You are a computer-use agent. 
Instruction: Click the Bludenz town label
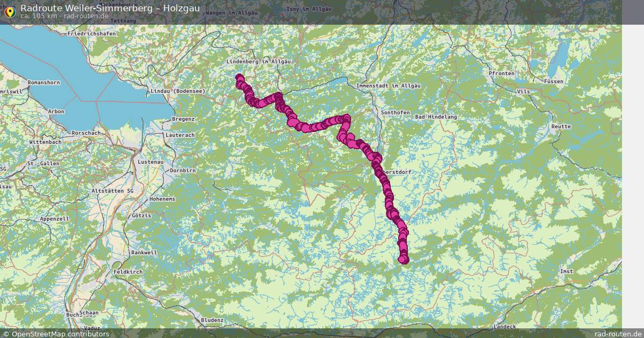coord(211,320)
